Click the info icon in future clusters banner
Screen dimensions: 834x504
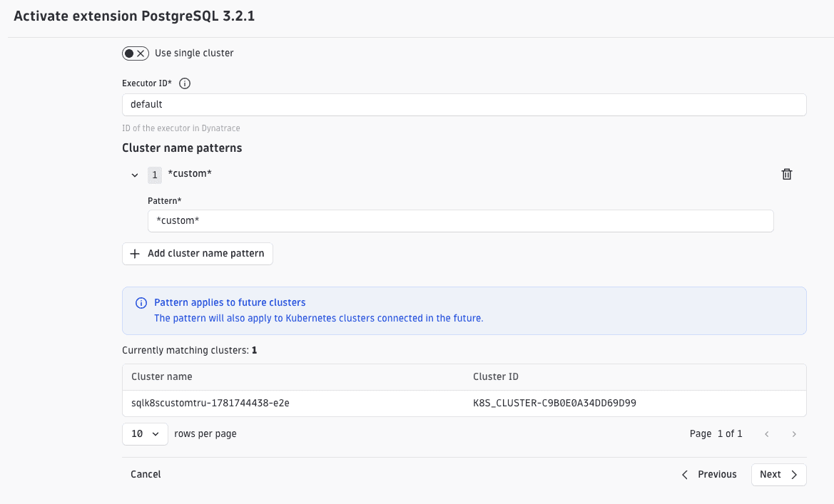pos(141,303)
